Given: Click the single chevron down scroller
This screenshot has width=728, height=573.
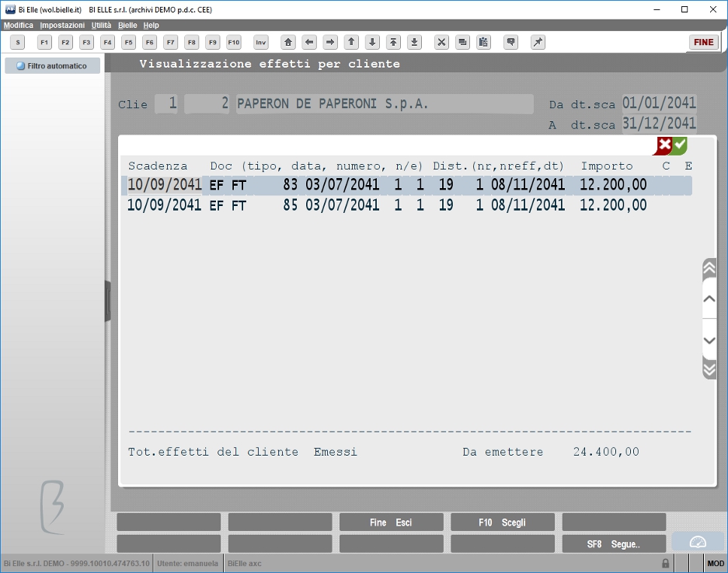Looking at the screenshot, I should [x=709, y=340].
